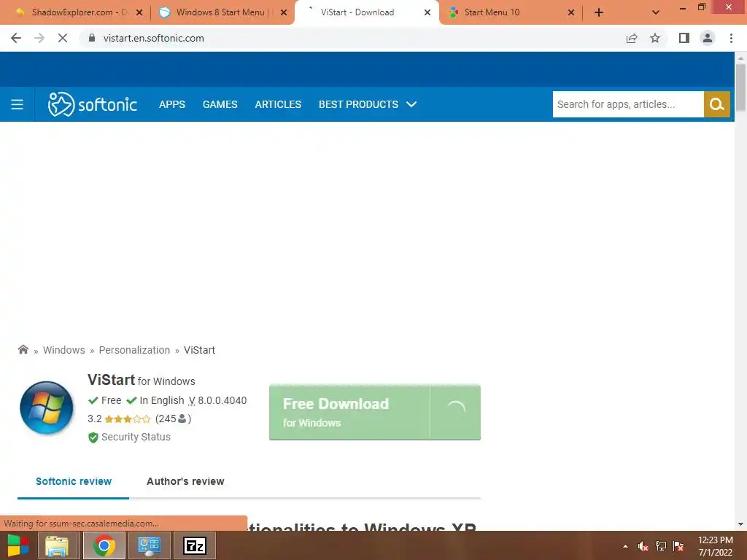Click the star rating row
The height and width of the screenshot is (560, 747).
(x=127, y=419)
